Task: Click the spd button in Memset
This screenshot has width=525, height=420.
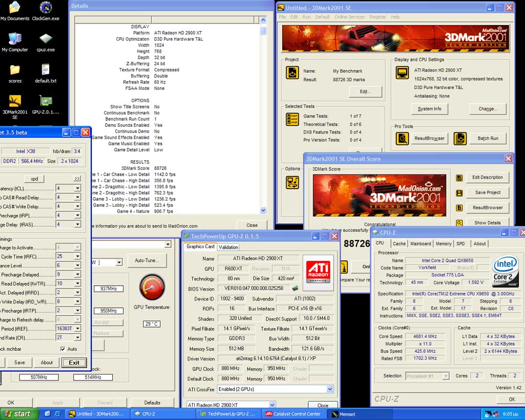Action: click(34, 179)
